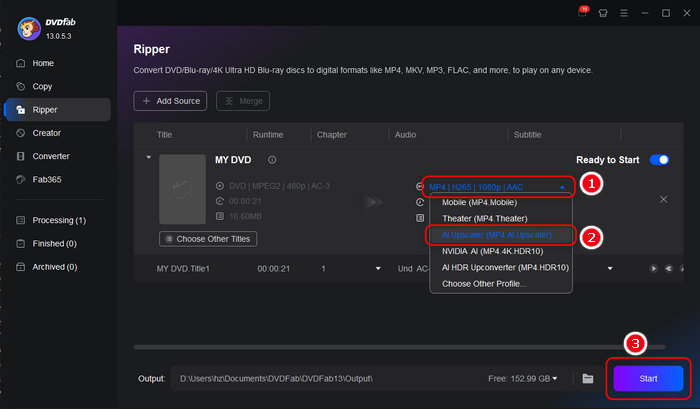
Task: Close the MP4 | H265 | 1080p profile dropdown
Action: (562, 188)
